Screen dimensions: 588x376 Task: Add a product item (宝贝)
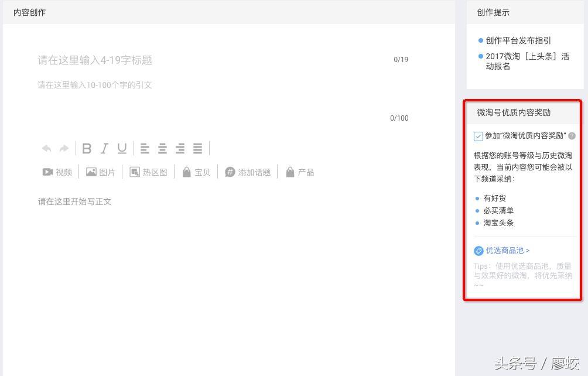196,172
